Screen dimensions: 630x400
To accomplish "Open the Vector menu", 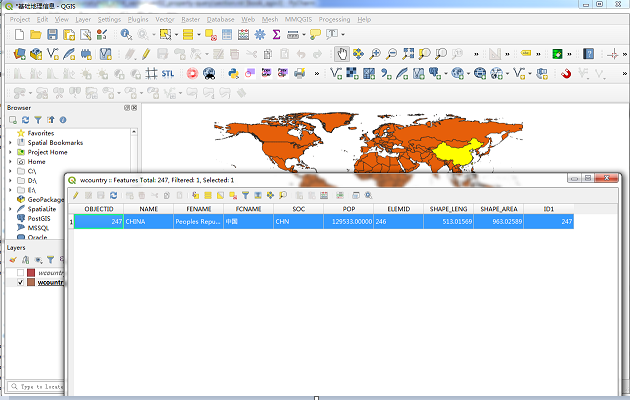I will (165, 19).
